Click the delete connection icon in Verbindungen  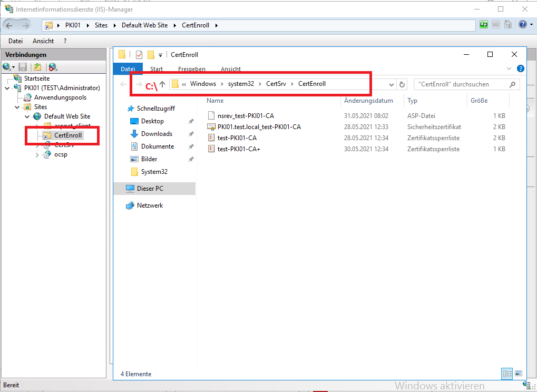coord(52,67)
